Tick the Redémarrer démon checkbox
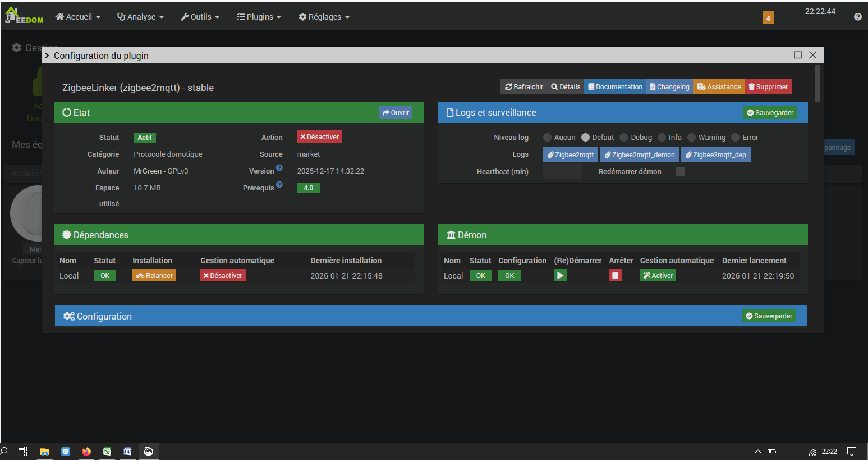This screenshot has height=460, width=868. (680, 172)
